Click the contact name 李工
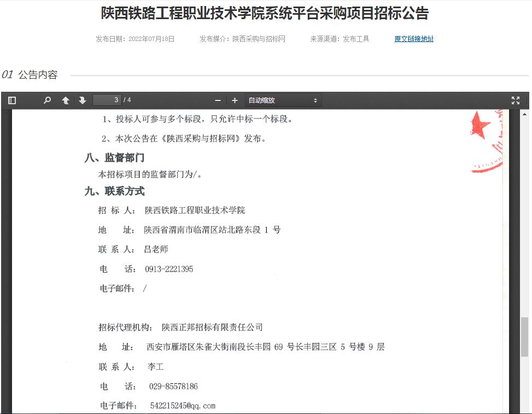 click(156, 366)
